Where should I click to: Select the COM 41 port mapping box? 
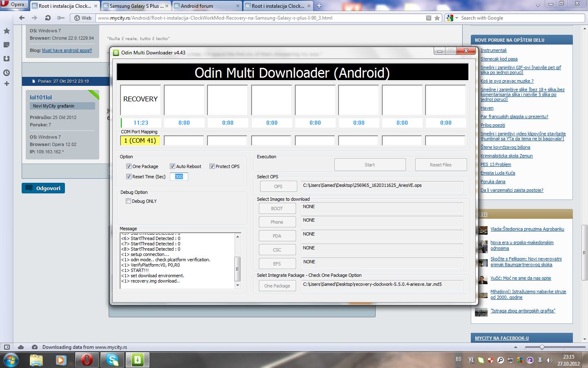click(x=140, y=141)
